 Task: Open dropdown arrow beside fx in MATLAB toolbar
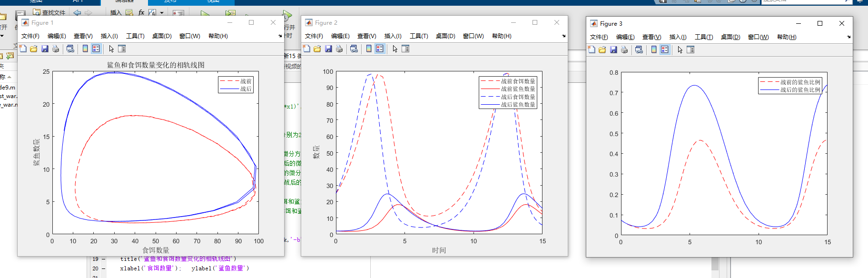point(162,13)
